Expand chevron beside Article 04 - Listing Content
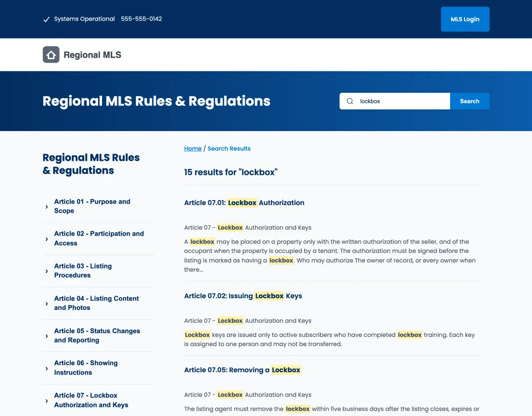The image size is (532, 416). tap(47, 304)
